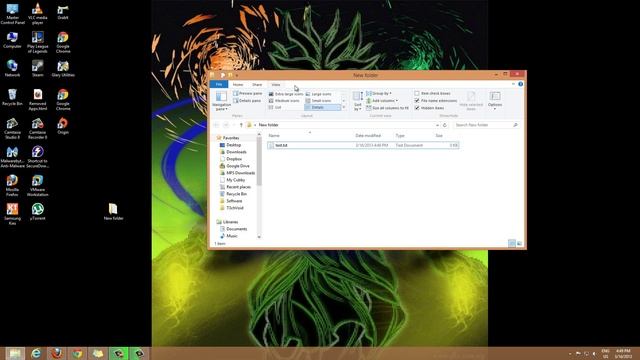Image resolution: width=640 pixels, height=360 pixels.
Task: Toggle the Details pane in the ribbon
Action: pos(247,100)
